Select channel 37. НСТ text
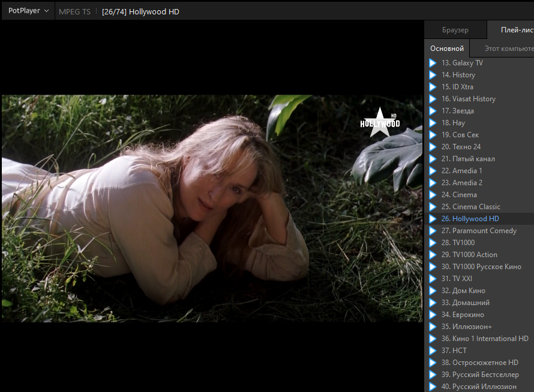This screenshot has width=534, height=392. point(454,351)
